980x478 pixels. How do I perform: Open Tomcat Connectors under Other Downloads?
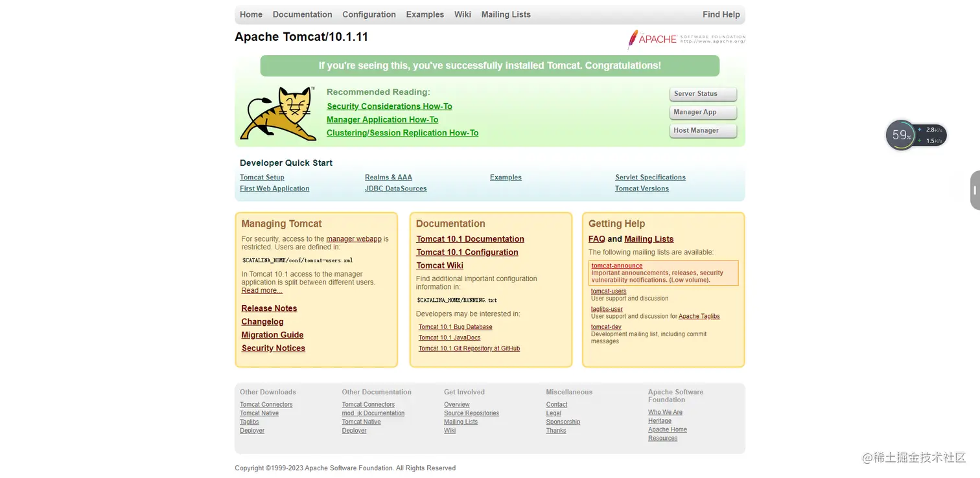click(266, 405)
